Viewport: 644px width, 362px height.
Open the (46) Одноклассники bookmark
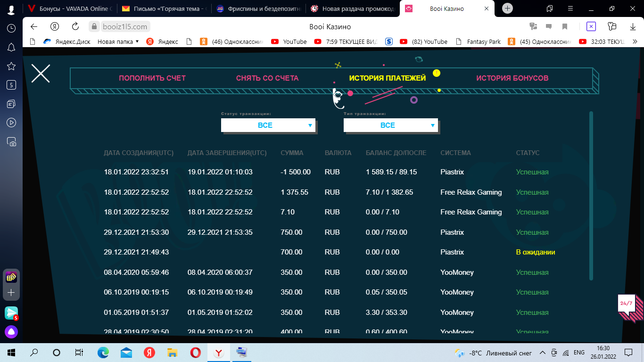pyautogui.click(x=231, y=41)
